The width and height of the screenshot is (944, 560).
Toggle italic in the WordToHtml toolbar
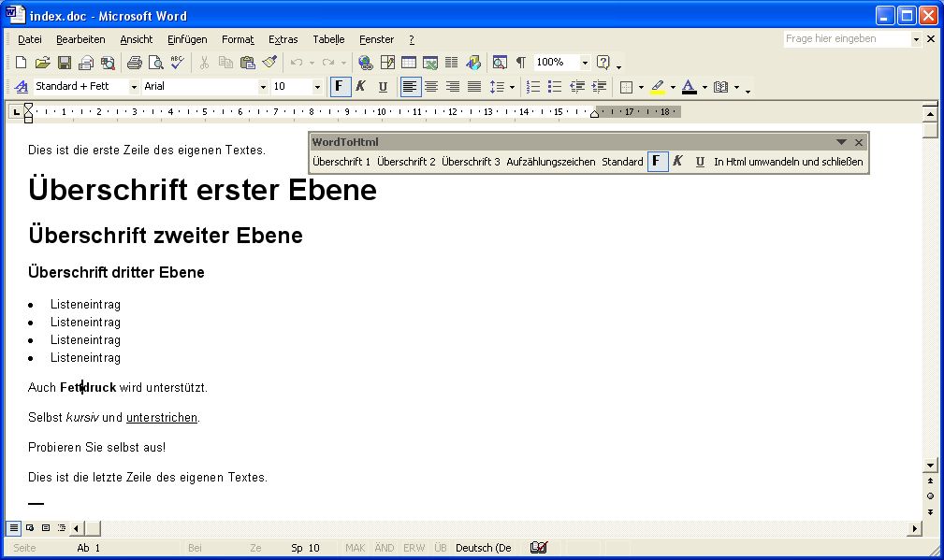tap(677, 162)
